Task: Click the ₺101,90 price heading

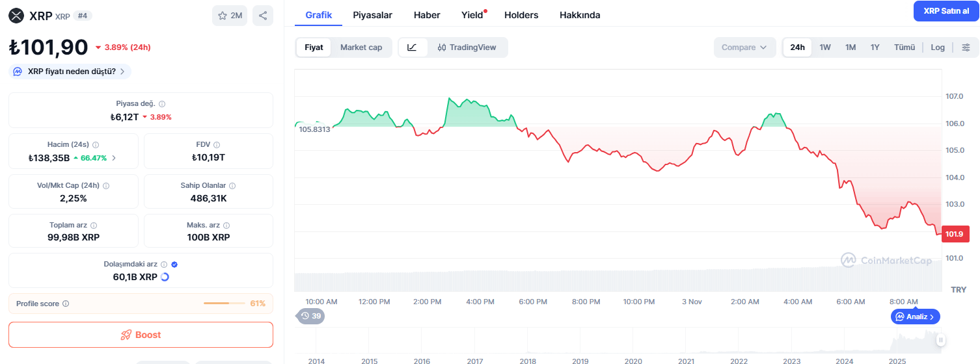Action: coord(48,47)
